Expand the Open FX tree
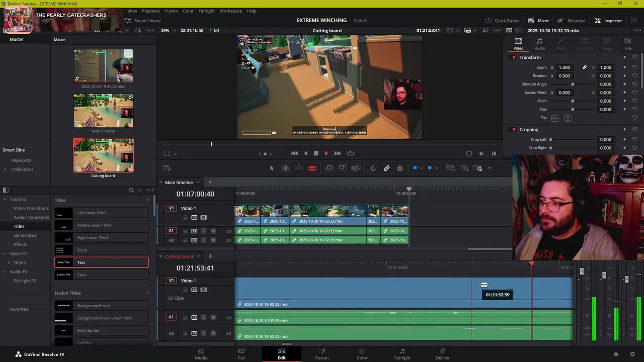 5,253
